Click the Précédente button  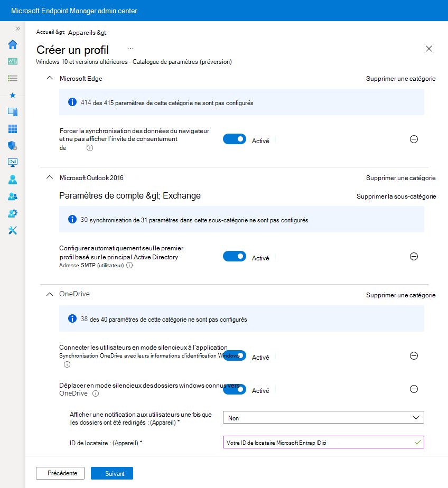pos(60,473)
